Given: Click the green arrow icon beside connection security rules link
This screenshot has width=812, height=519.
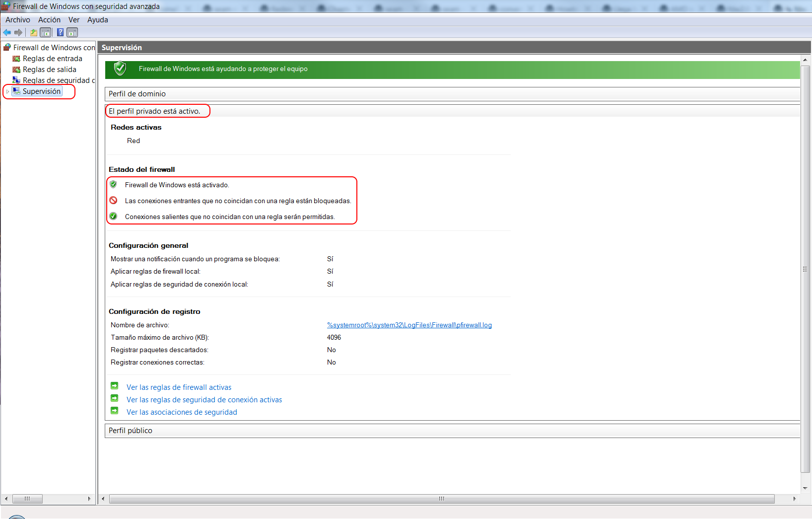Looking at the screenshot, I should tap(115, 398).
